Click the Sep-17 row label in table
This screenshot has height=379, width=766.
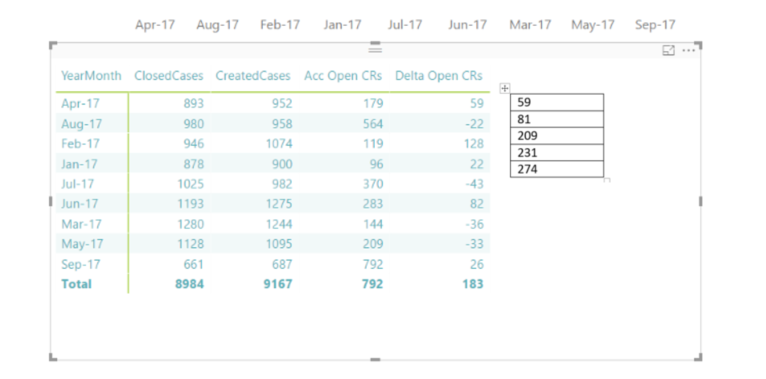point(81,264)
